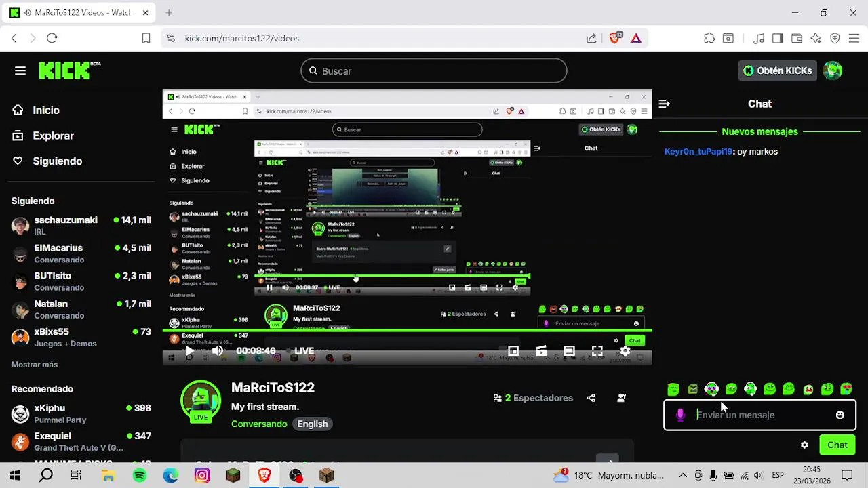Open browser extensions puzzle icon

pyautogui.click(x=709, y=38)
